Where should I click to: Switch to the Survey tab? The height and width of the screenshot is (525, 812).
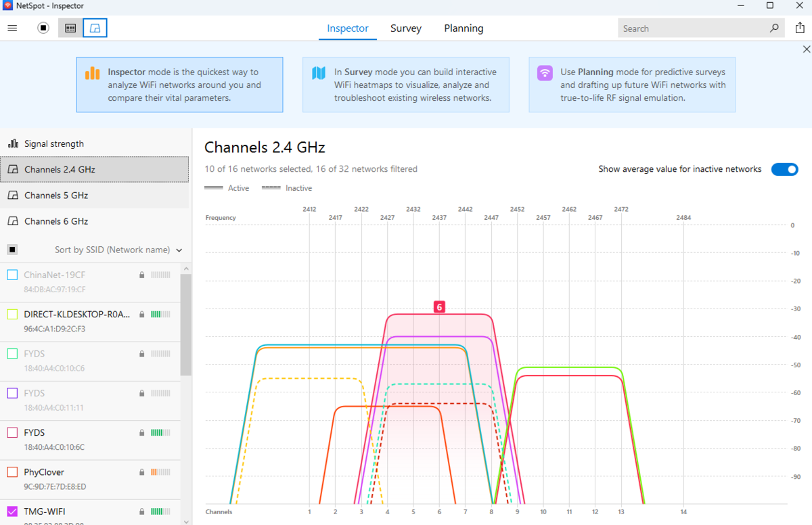(405, 28)
